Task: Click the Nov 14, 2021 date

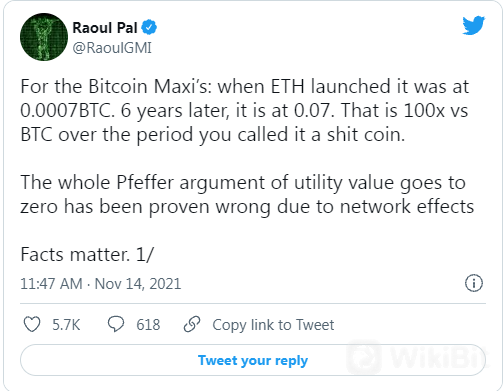Action: [138, 284]
